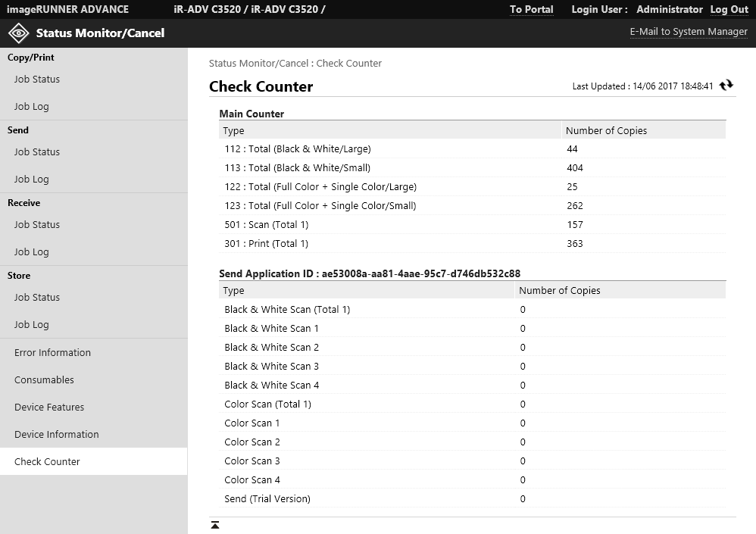Image resolution: width=756 pixels, height=534 pixels.
Task: Click Black & White Scan 3 row
Action: pyautogui.click(x=473, y=367)
